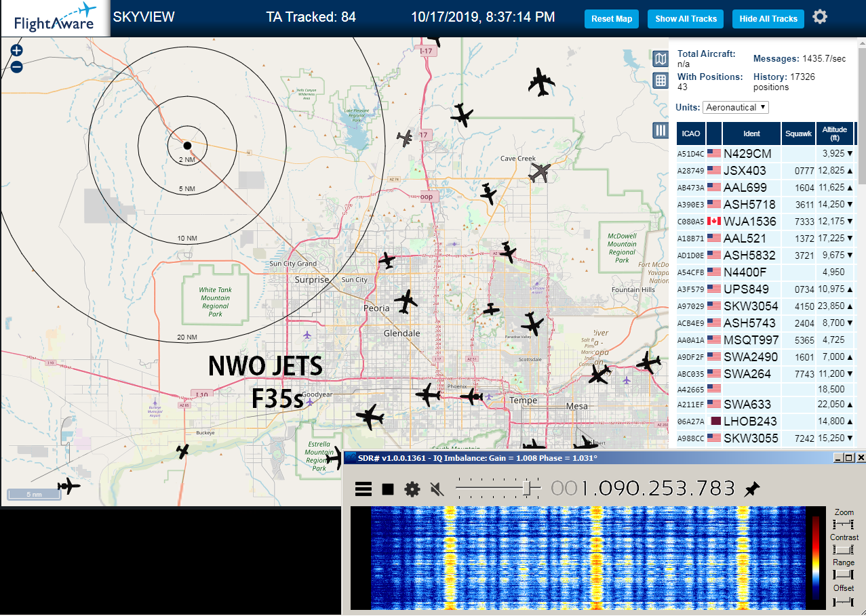Select the N4400F aircraft row
This screenshot has height=616, width=866.
(x=766, y=272)
